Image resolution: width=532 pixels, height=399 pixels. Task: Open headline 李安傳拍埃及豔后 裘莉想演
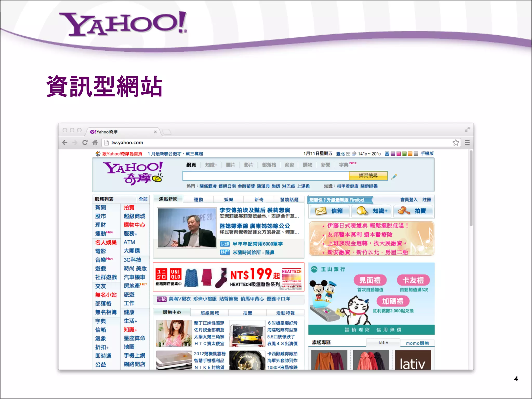[255, 210]
